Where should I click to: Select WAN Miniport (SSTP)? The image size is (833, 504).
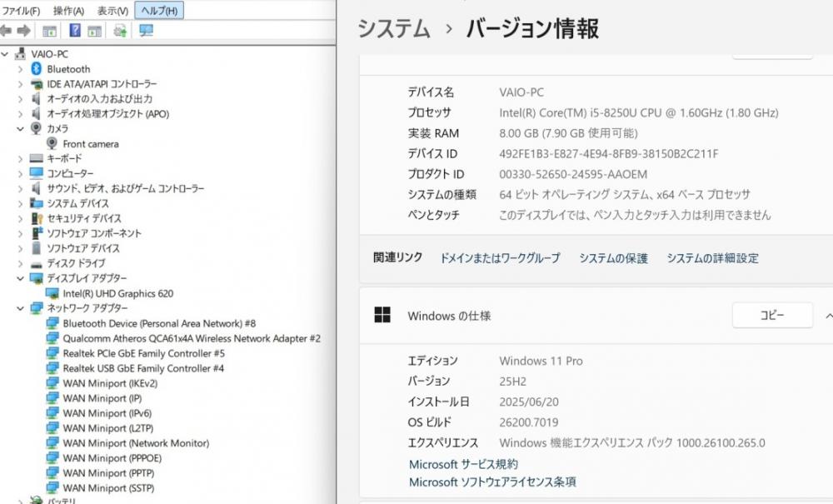[108, 487]
